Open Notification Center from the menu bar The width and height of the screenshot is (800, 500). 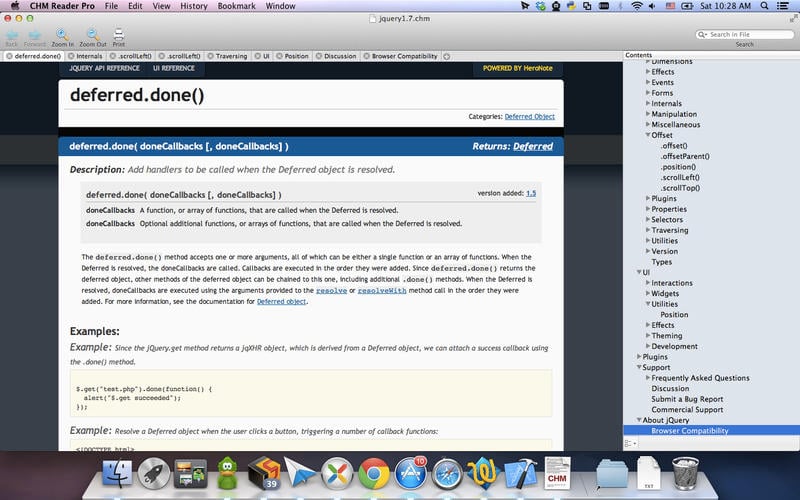click(782, 6)
